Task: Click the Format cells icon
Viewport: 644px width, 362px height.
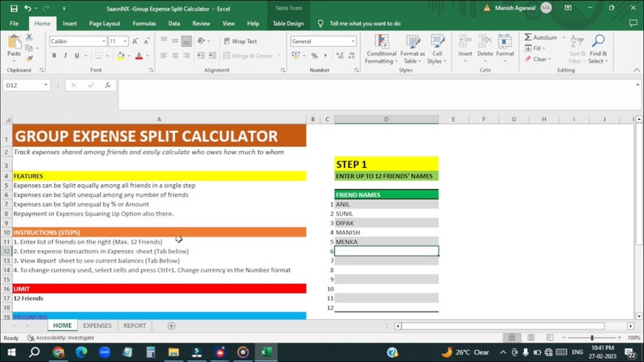Action: click(x=504, y=41)
